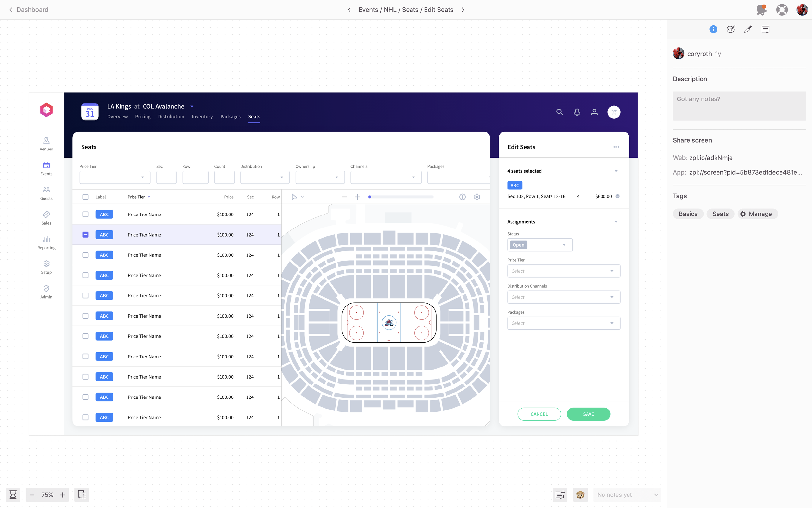Open the Edit Seats three-dot menu
The width and height of the screenshot is (812, 508).
coord(616,147)
